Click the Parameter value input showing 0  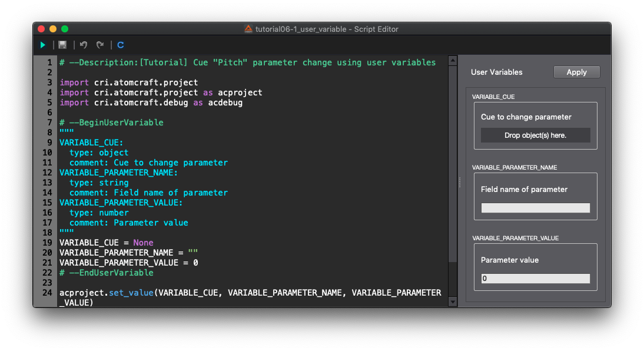click(535, 279)
